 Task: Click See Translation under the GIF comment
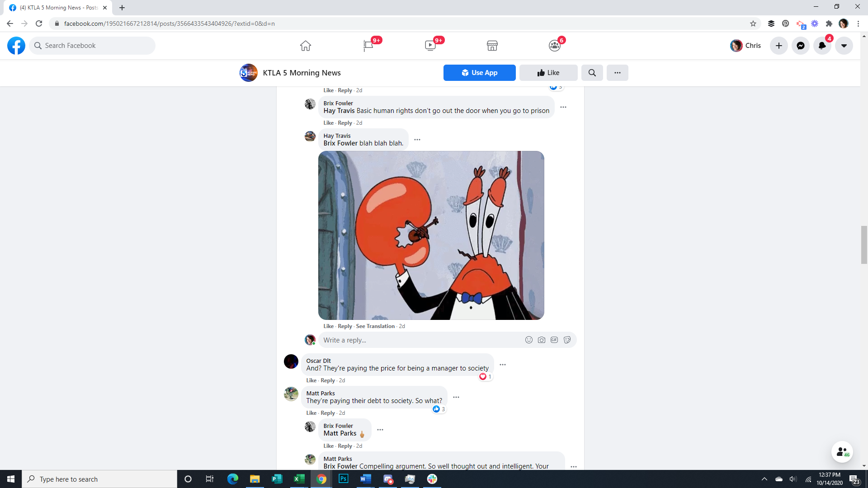coord(375,326)
